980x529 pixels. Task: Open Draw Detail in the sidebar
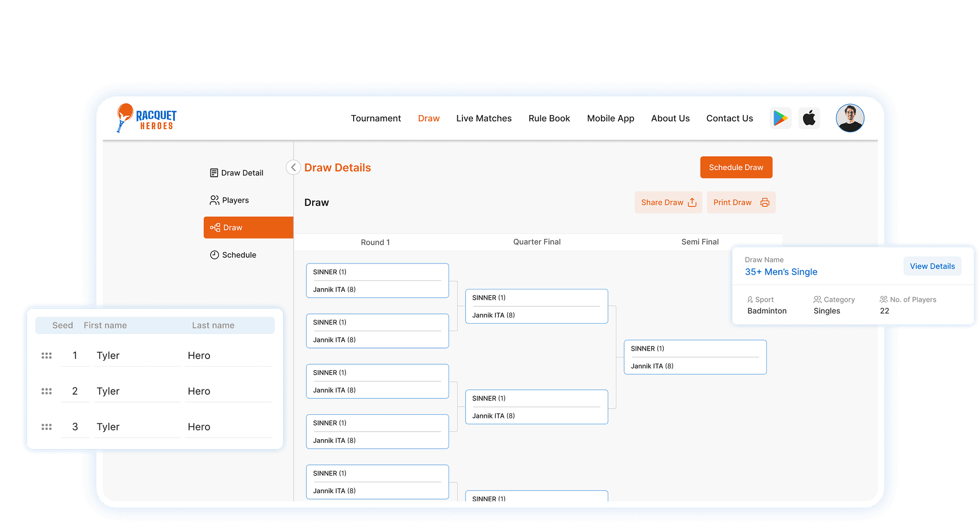(236, 173)
